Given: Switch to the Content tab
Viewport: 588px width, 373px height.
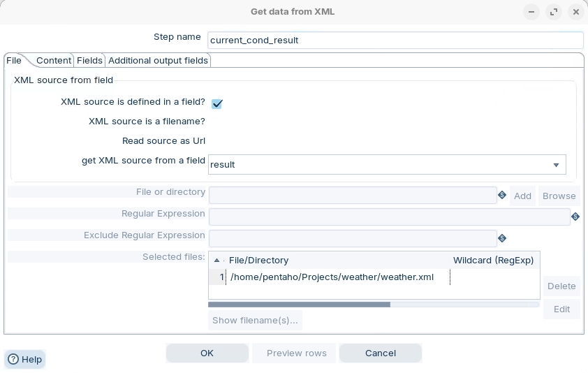Looking at the screenshot, I should 54,61.
